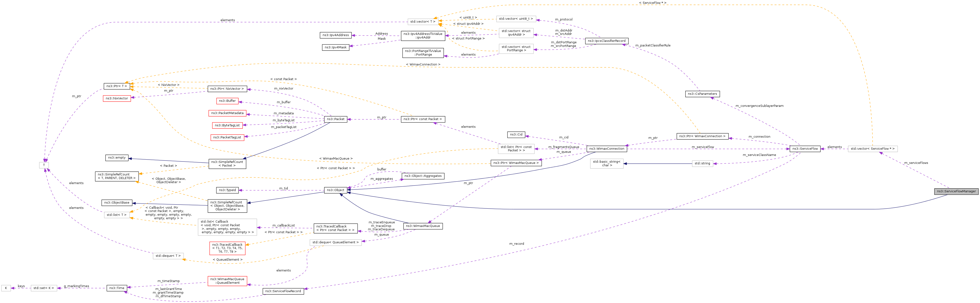Select the m_serviceClassName label
The height and width of the screenshot is (303, 980).
click(759, 155)
